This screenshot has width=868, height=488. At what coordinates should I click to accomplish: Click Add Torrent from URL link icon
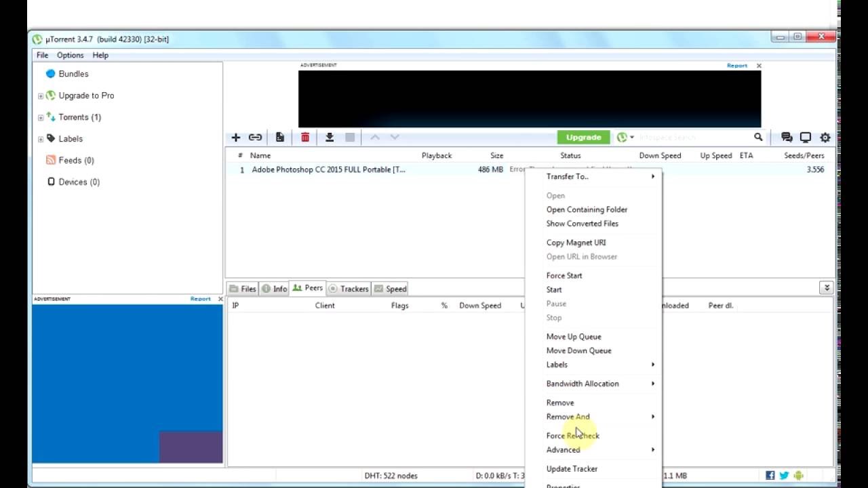point(255,138)
